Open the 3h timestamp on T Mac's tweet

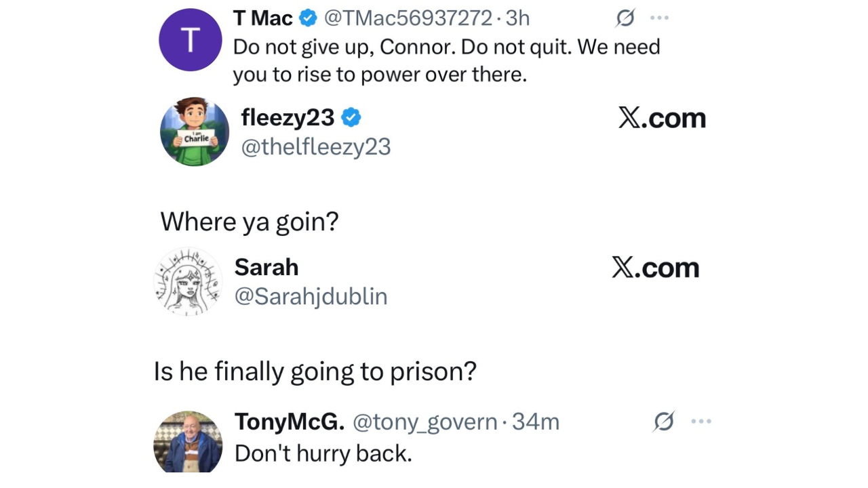pyautogui.click(x=517, y=18)
